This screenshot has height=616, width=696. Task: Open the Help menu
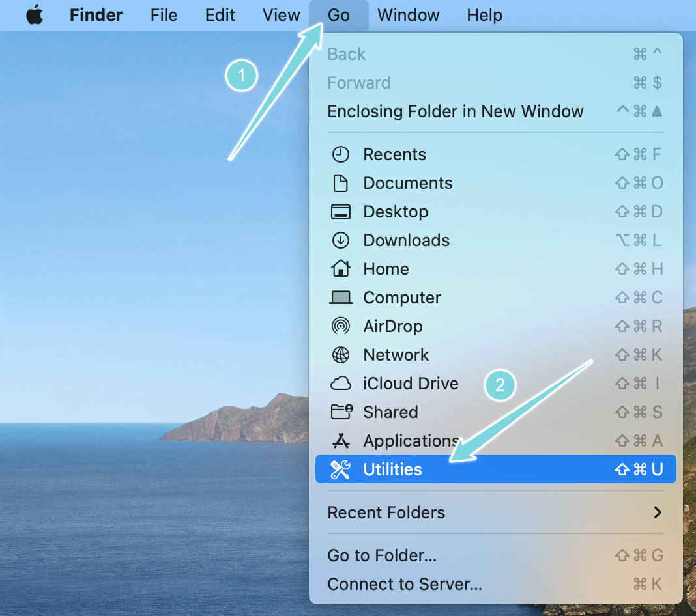coord(484,15)
